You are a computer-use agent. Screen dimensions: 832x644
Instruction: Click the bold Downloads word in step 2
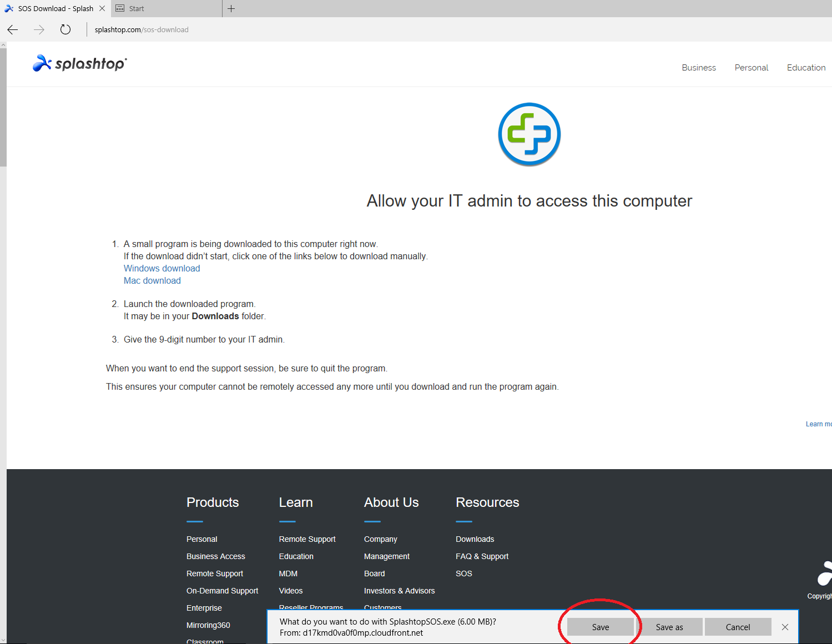(x=215, y=316)
